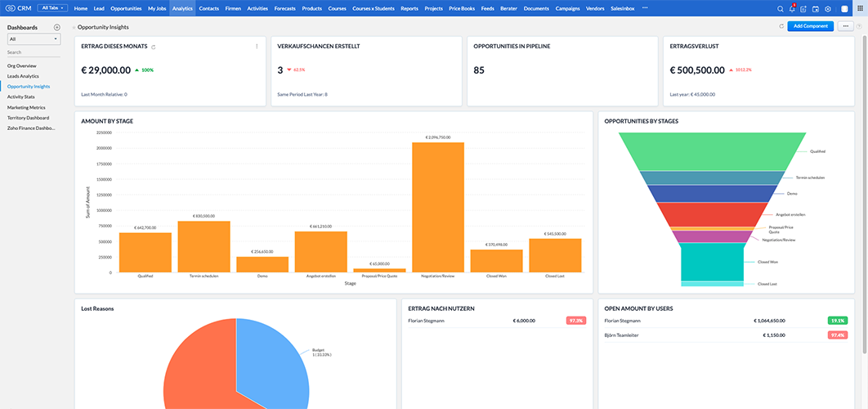The height and width of the screenshot is (409, 868).
Task: Click the dashboard Search field
Action: pos(34,52)
